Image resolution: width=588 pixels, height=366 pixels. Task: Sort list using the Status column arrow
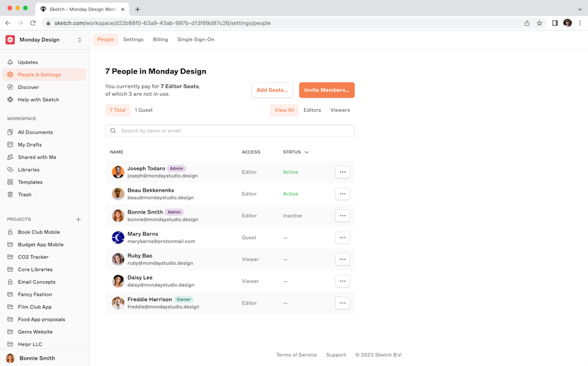307,152
